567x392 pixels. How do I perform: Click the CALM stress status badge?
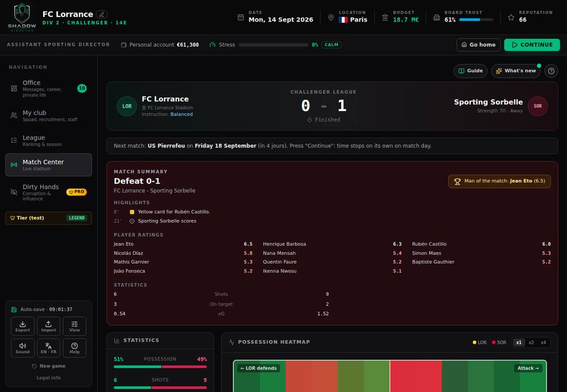click(x=331, y=45)
